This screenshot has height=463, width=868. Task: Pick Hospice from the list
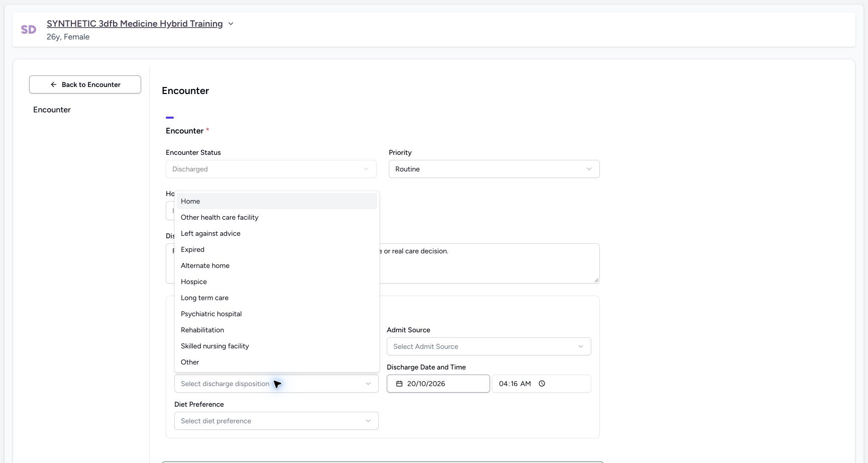tap(277, 282)
